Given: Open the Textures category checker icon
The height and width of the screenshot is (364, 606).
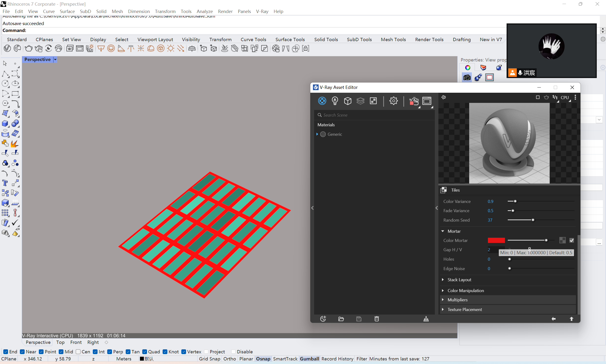Looking at the screenshot, I should 373,101.
